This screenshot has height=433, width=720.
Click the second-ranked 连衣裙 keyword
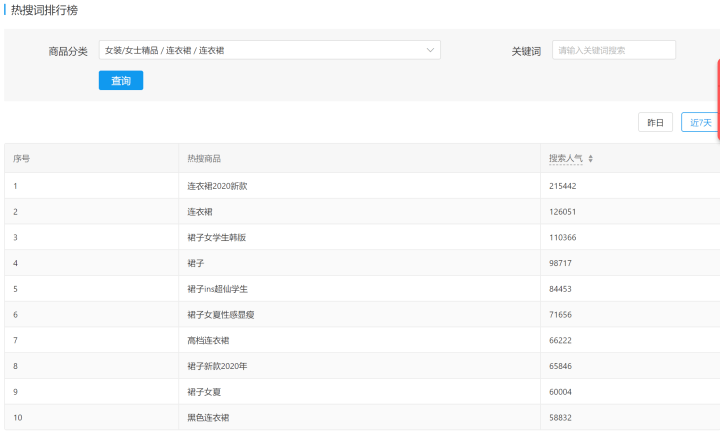(199, 212)
